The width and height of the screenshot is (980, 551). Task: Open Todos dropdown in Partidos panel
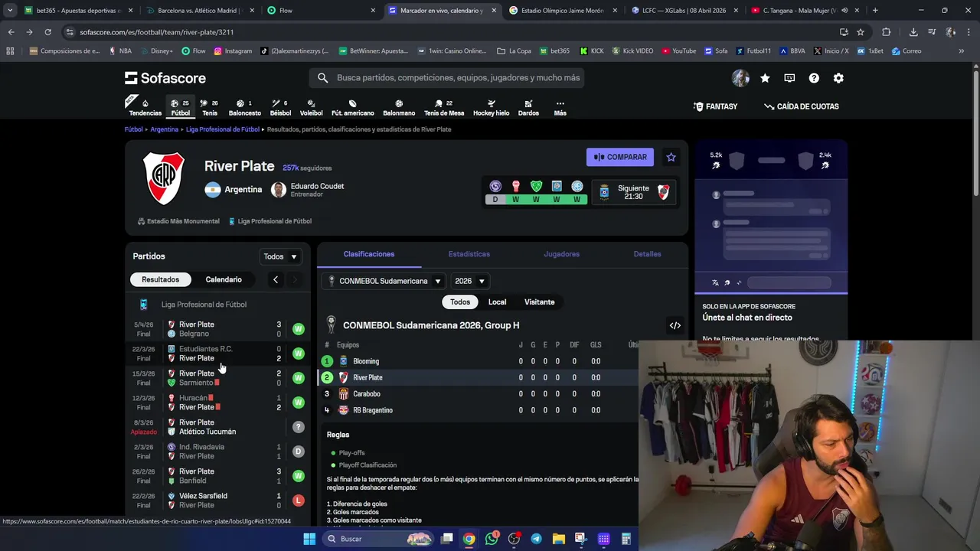click(x=280, y=256)
